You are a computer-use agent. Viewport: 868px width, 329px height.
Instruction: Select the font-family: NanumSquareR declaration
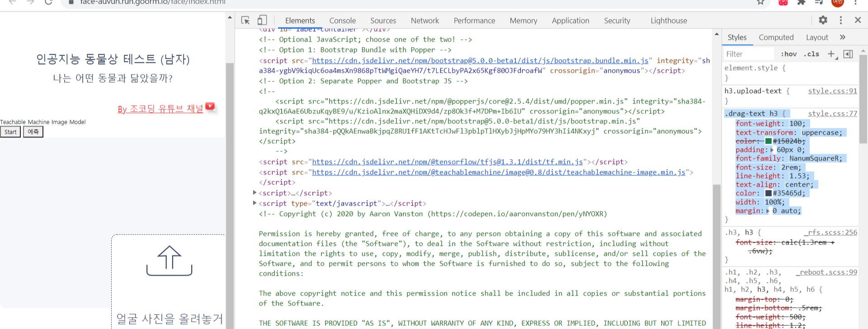(789, 159)
